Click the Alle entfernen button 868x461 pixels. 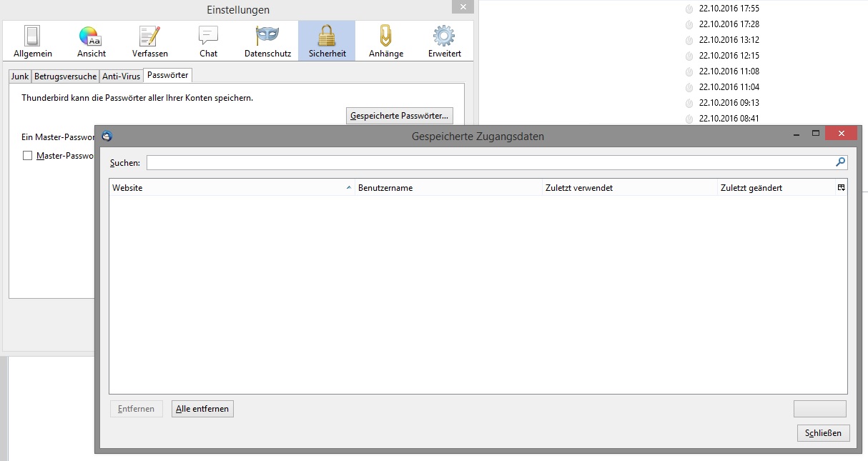(202, 409)
